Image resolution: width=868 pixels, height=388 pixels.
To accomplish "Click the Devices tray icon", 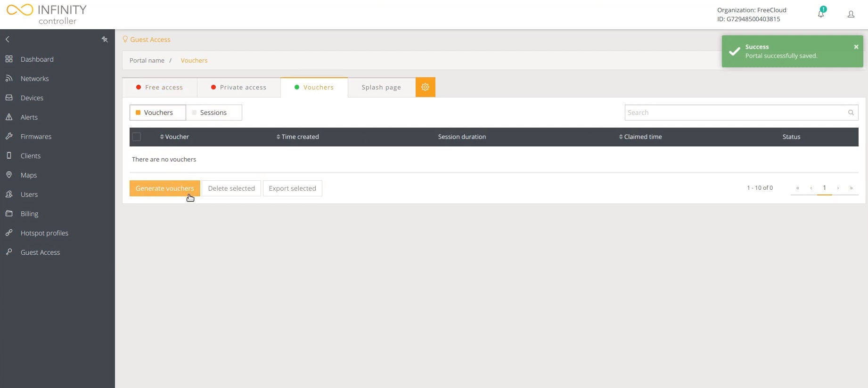I will [x=9, y=98].
